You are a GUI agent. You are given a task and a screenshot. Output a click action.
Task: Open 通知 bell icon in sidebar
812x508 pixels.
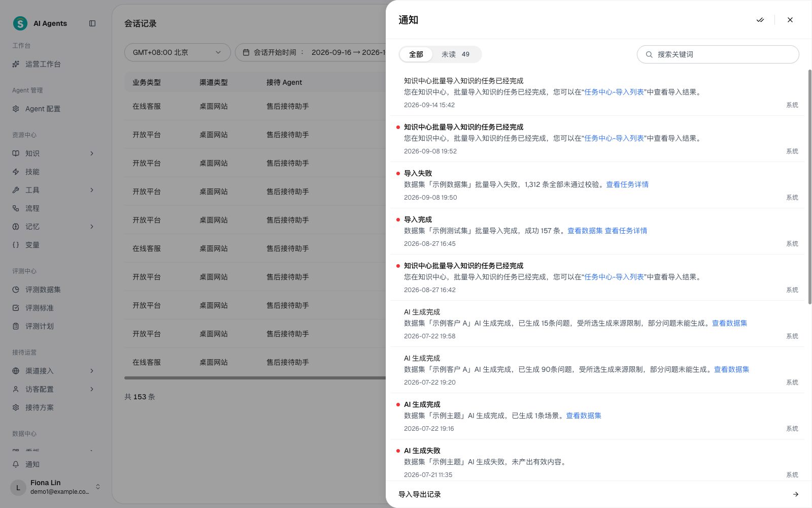coord(16,464)
